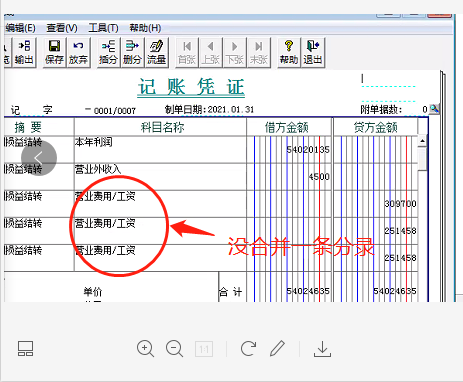Image resolution: width=463 pixels, height=382 pixels.
Task: Click the 输出 export toolbar icon
Action: [24, 53]
